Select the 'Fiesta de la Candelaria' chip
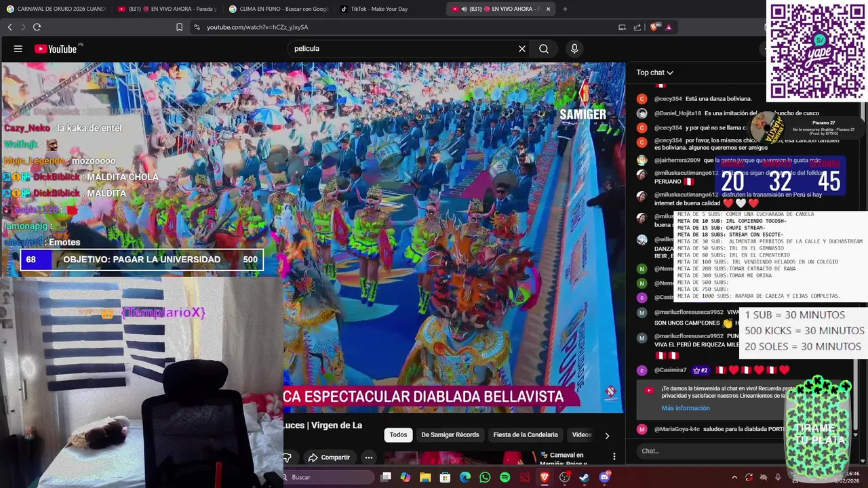Screen dimensions: 868x488 [526, 435]
